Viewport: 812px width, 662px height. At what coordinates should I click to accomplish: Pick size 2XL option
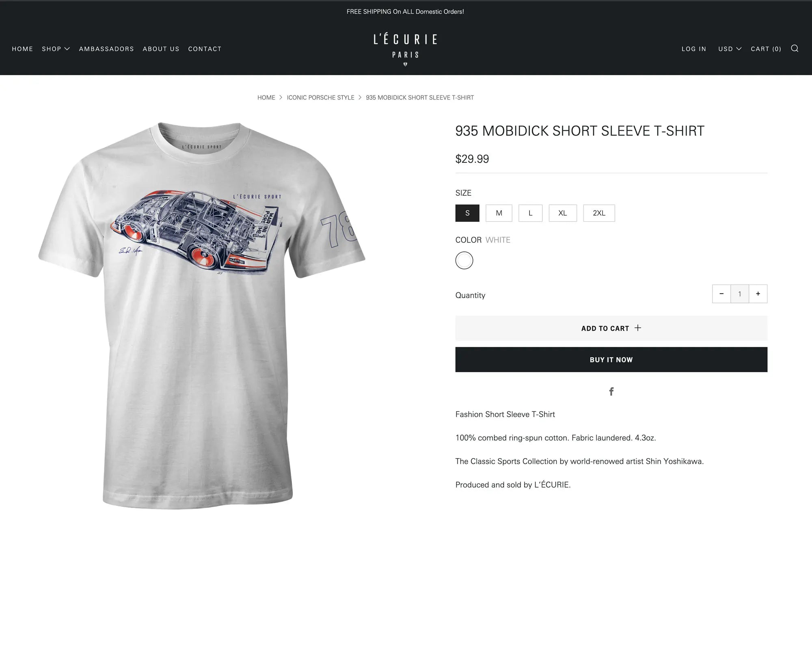599,213
